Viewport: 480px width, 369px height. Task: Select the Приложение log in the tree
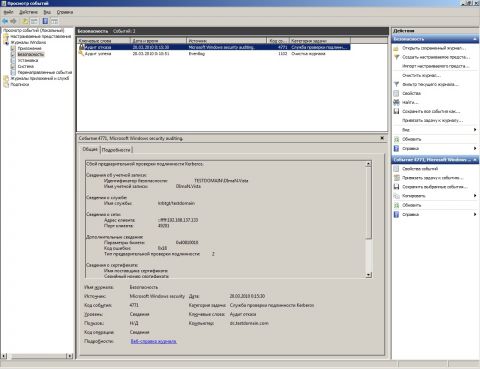29,48
